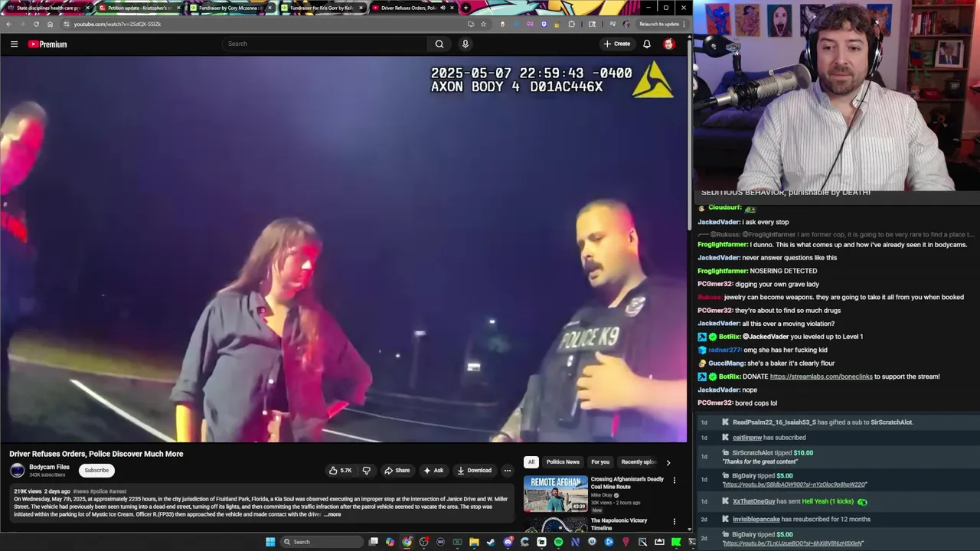Open YouTube notifications bell
Viewport: 980px width, 551px height.
[647, 44]
